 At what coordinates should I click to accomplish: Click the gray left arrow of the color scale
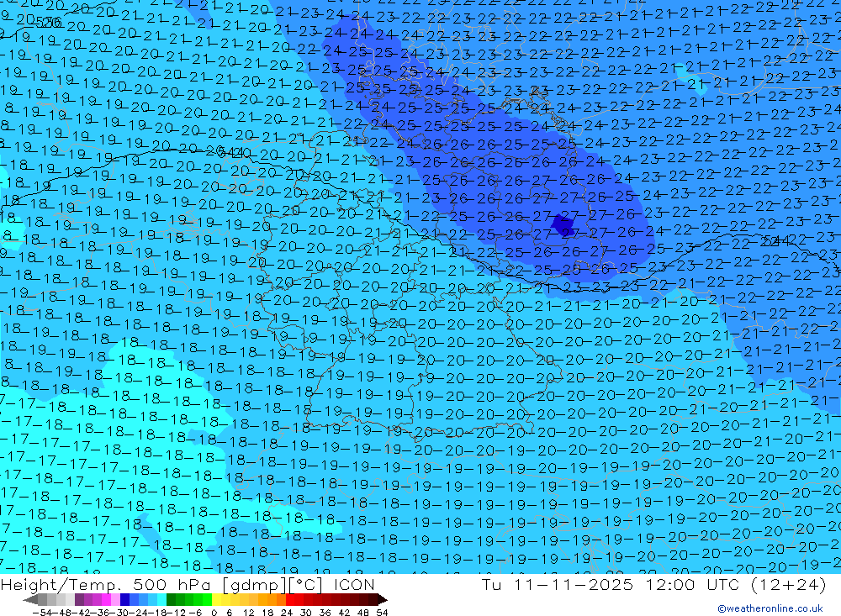(30, 599)
